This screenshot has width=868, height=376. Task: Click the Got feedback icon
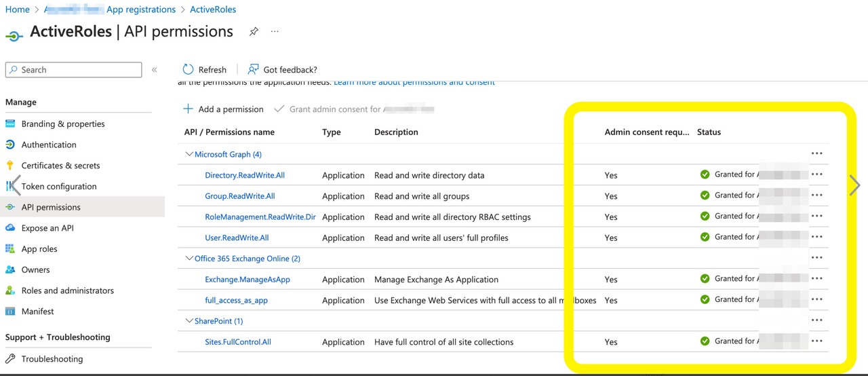[x=253, y=69]
